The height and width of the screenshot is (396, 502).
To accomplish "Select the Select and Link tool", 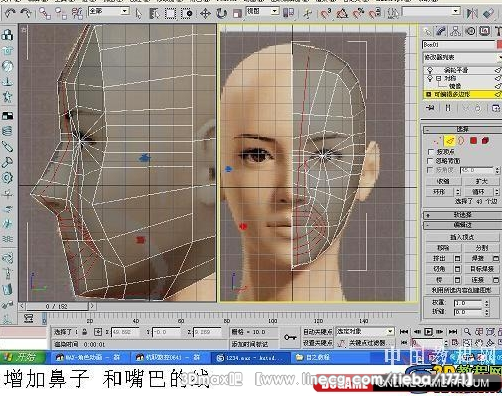I will (x=45, y=13).
